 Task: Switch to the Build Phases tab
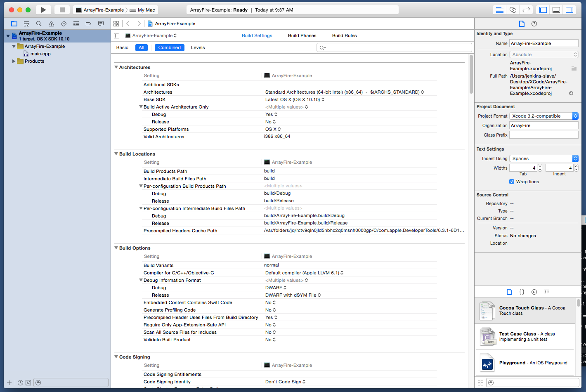coord(302,35)
